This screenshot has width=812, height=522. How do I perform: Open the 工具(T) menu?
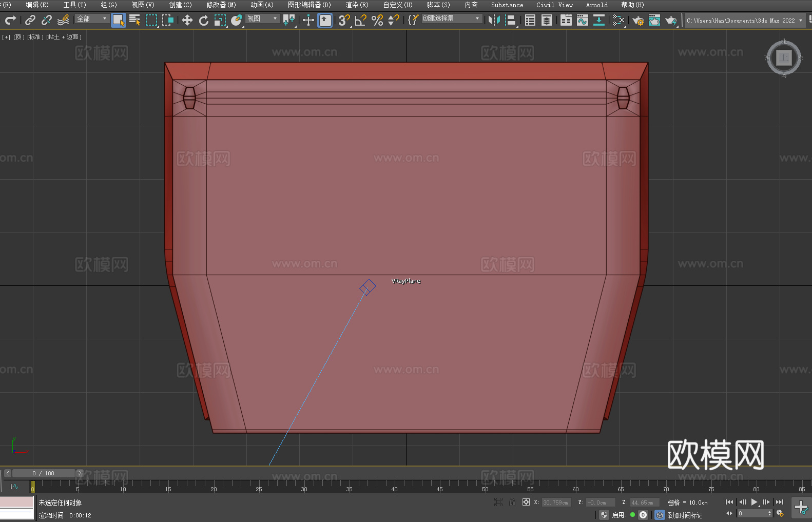point(75,5)
